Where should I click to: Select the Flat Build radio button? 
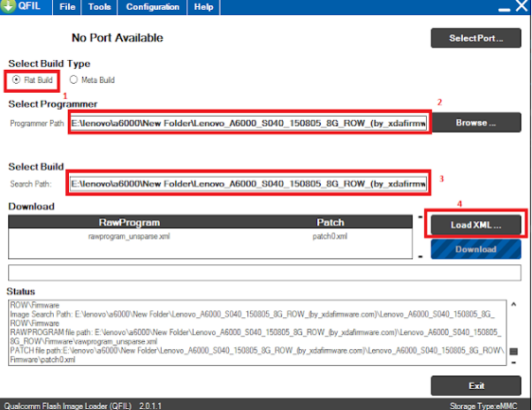32,80
